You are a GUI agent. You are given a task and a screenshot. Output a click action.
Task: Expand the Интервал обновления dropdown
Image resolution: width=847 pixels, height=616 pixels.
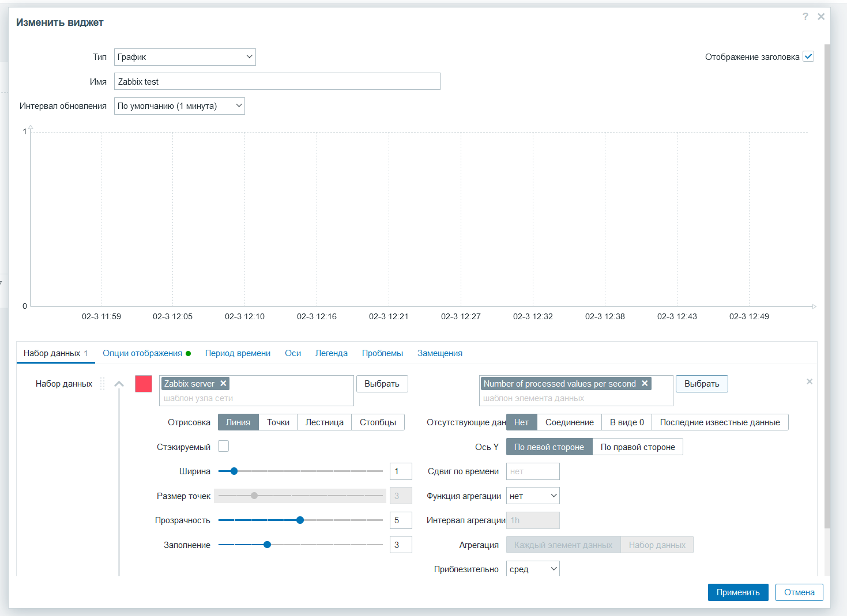(179, 106)
